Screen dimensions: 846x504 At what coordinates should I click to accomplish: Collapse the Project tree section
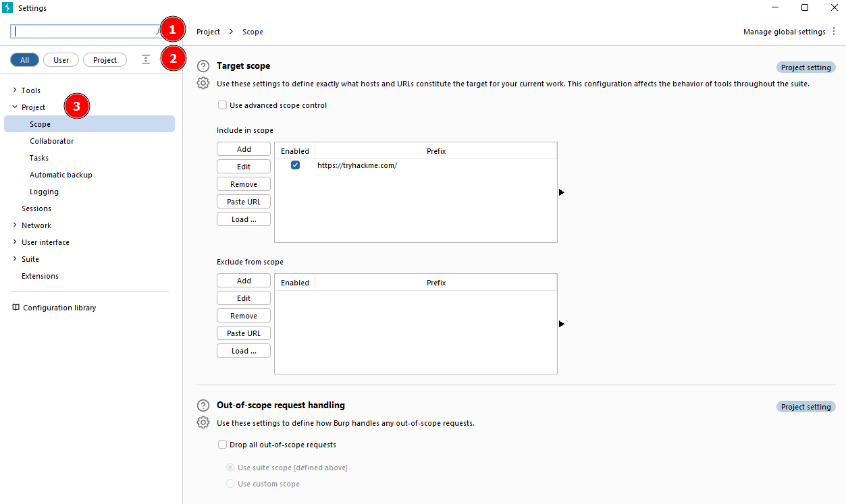pyautogui.click(x=15, y=107)
